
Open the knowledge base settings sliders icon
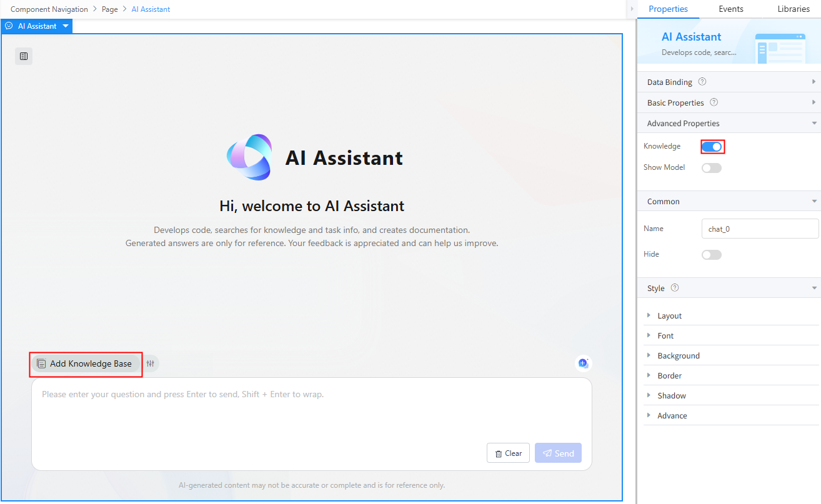click(150, 363)
